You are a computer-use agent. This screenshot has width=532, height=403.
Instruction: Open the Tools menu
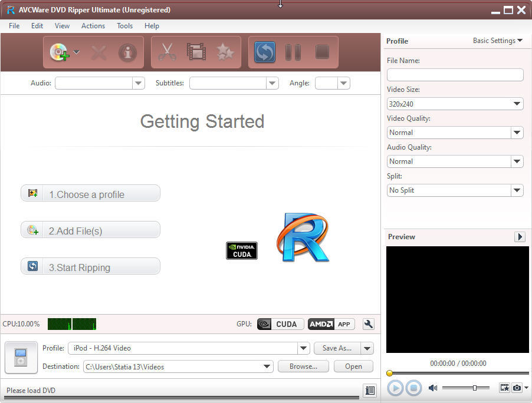tap(124, 26)
